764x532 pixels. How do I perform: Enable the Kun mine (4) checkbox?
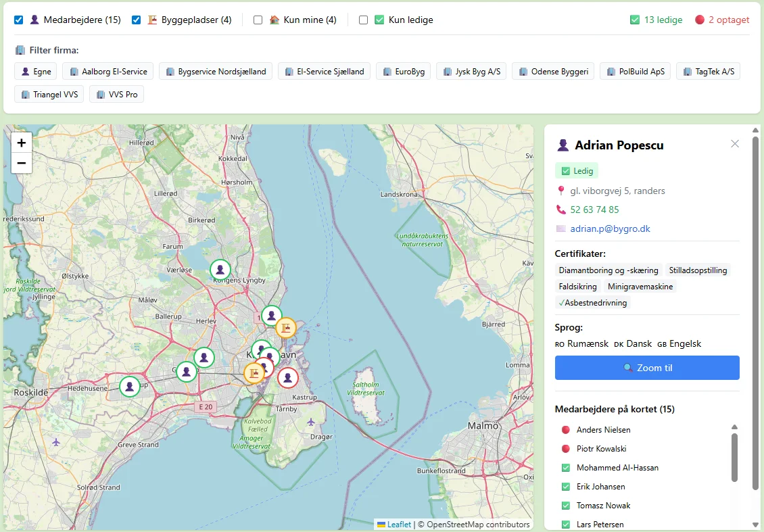click(258, 20)
